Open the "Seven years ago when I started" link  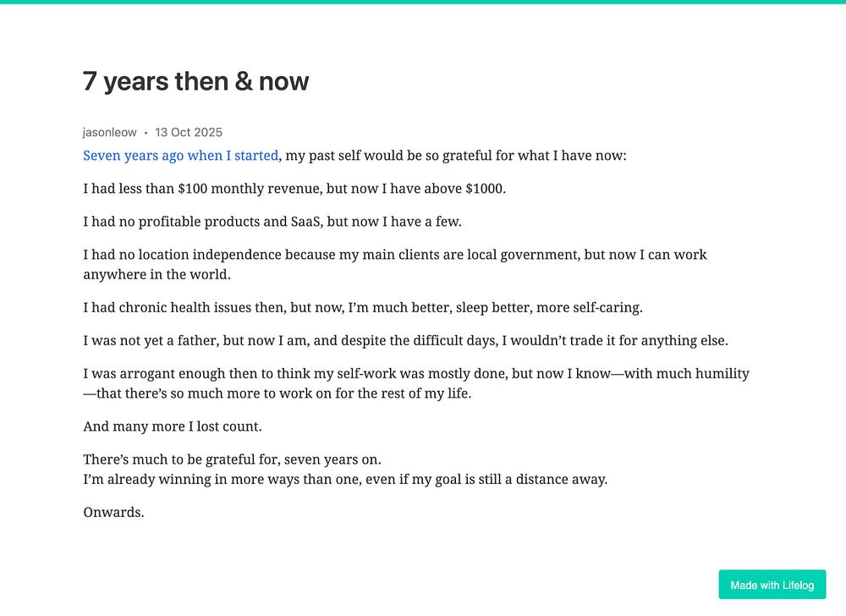pos(181,156)
